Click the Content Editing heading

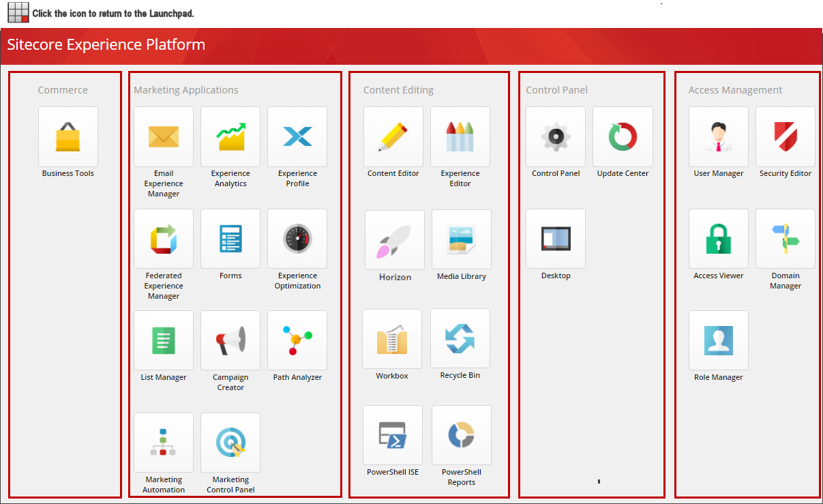coord(398,90)
